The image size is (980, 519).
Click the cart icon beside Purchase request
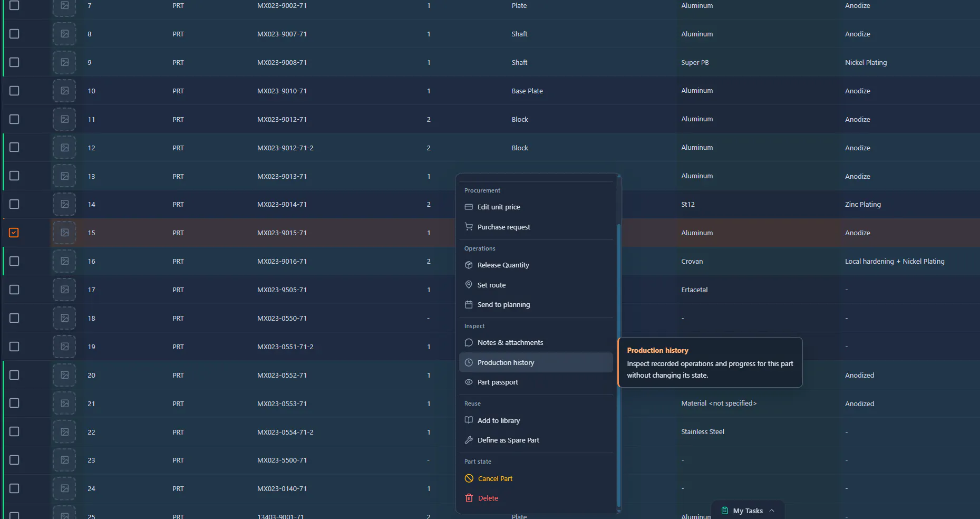[x=469, y=227]
